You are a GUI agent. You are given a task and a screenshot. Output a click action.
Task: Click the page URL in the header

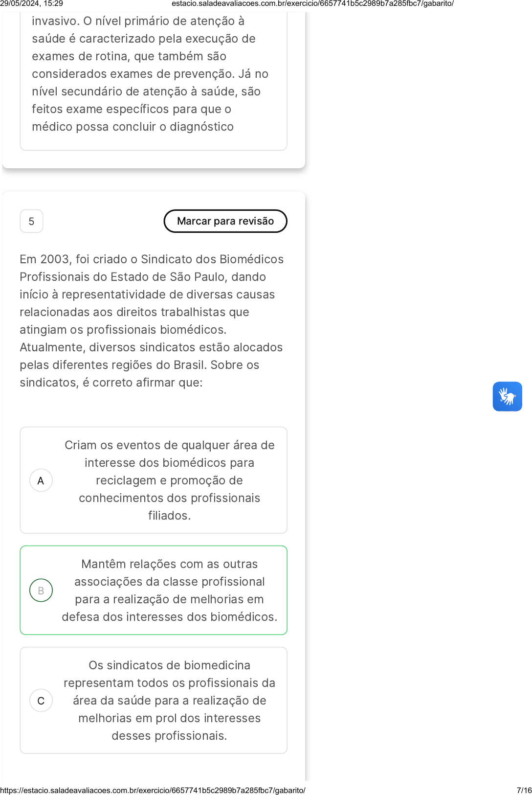click(x=312, y=3)
